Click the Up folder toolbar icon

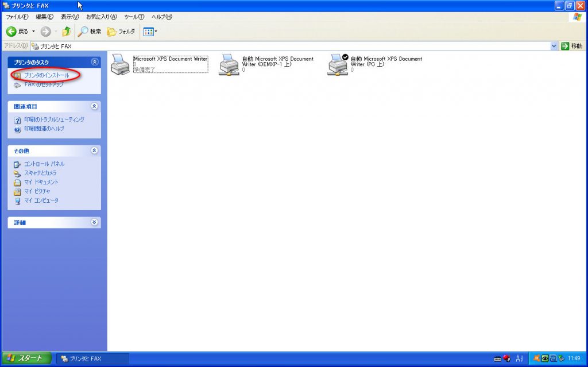[67, 32]
